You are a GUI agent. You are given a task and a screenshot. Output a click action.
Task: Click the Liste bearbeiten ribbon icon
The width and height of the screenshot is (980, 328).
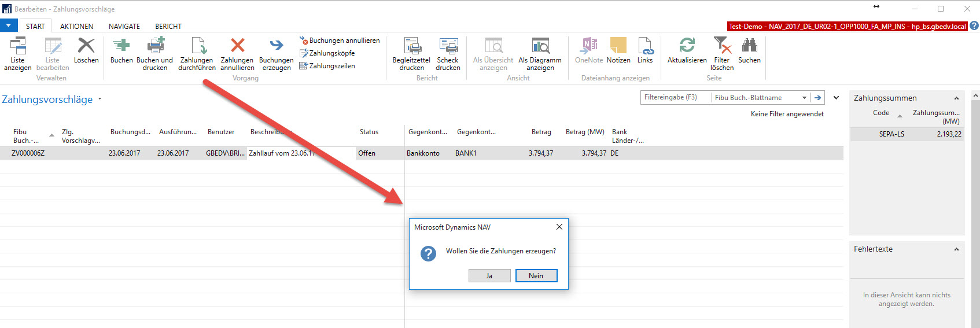pyautogui.click(x=53, y=45)
